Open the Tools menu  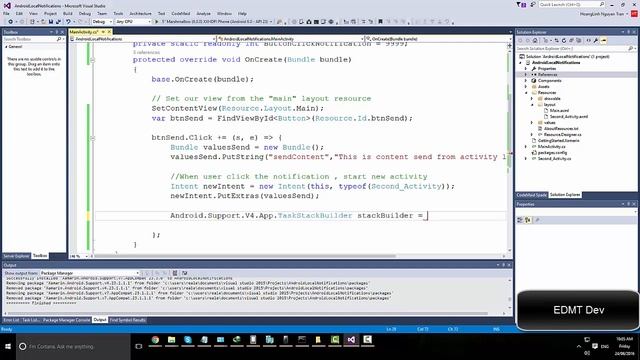(118, 13)
